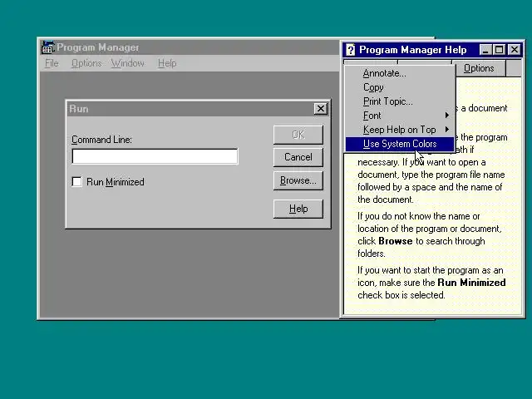The image size is (532, 399).
Task: Expand the Keep Help on Top submenu
Action: (x=400, y=130)
